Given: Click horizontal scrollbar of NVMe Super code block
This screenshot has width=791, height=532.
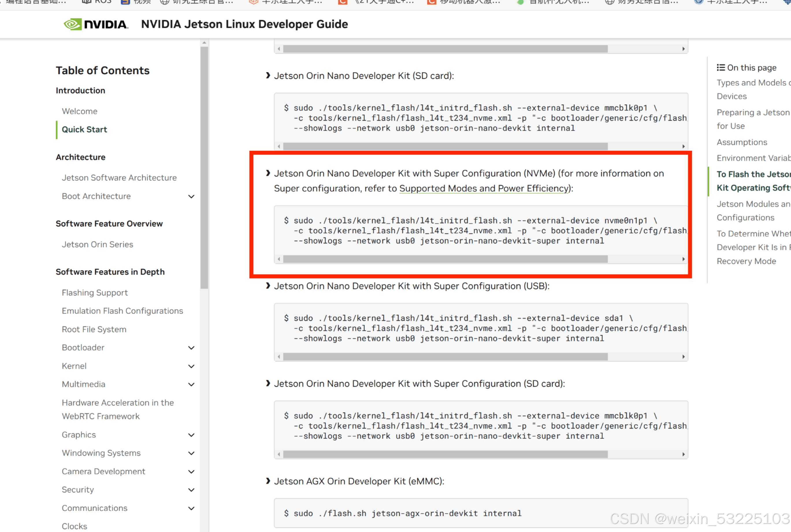Looking at the screenshot, I should point(445,259).
